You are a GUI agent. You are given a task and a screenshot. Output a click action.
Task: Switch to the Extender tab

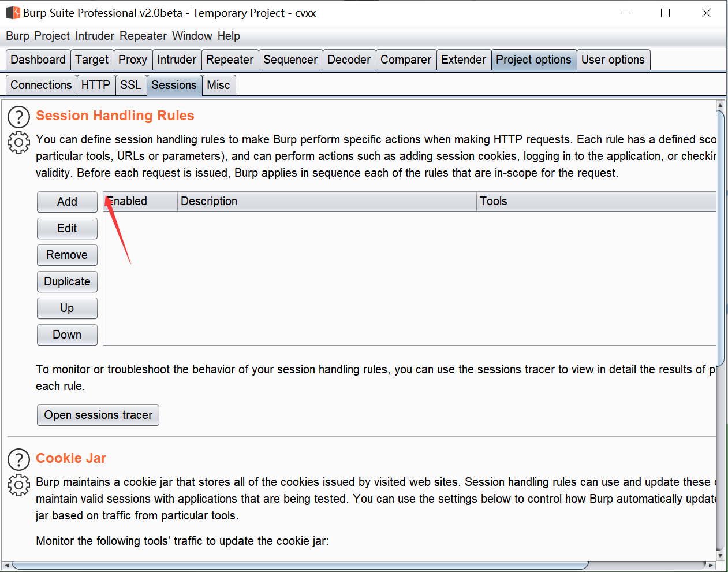464,60
